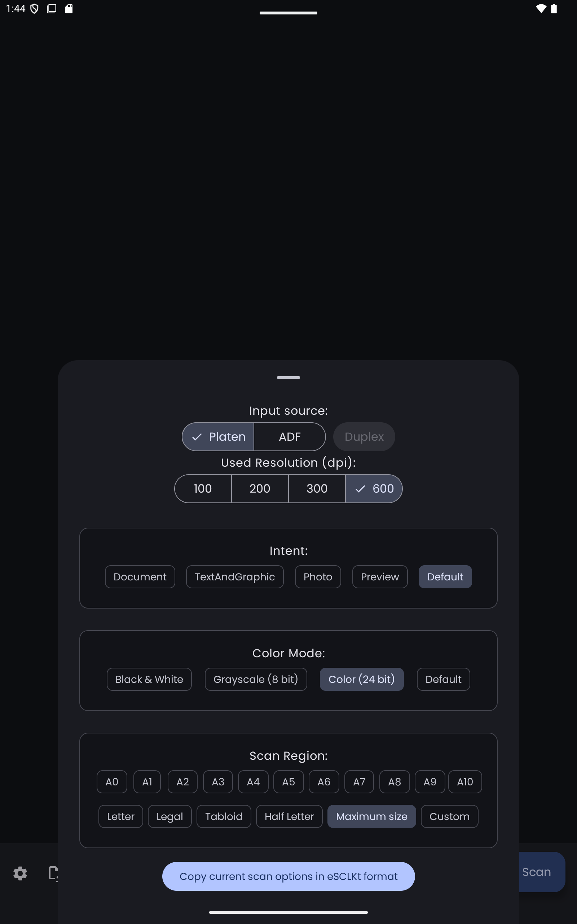Set intent to Document
The width and height of the screenshot is (577, 924).
pyautogui.click(x=140, y=576)
